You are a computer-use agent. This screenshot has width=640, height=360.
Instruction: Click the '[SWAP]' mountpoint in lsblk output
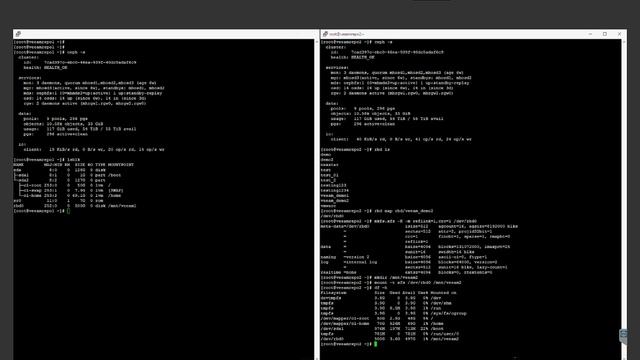(x=116, y=190)
